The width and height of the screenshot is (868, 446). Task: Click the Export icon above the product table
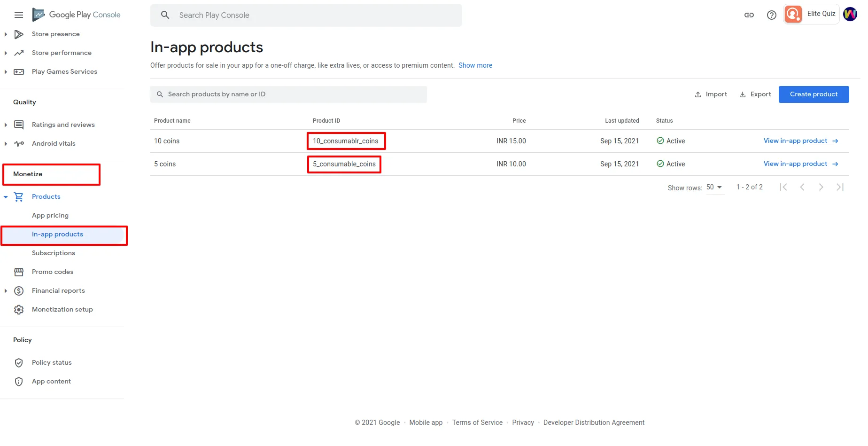[742, 94]
